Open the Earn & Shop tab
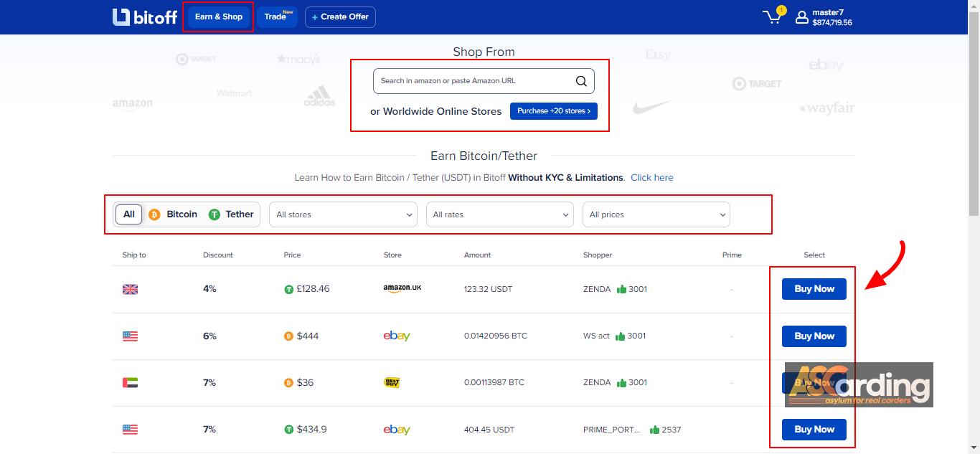Viewport: 980px width, 454px height. (x=219, y=17)
